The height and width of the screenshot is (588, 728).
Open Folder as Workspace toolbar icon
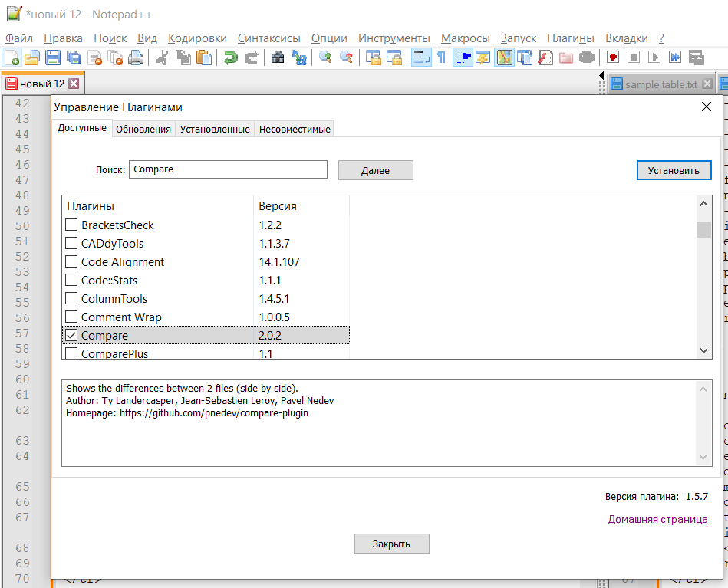565,57
